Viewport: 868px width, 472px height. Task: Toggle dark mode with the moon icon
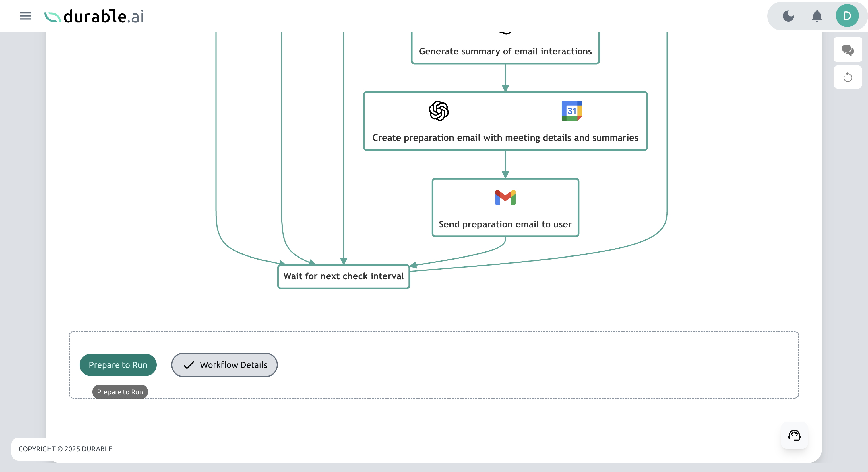(x=788, y=16)
